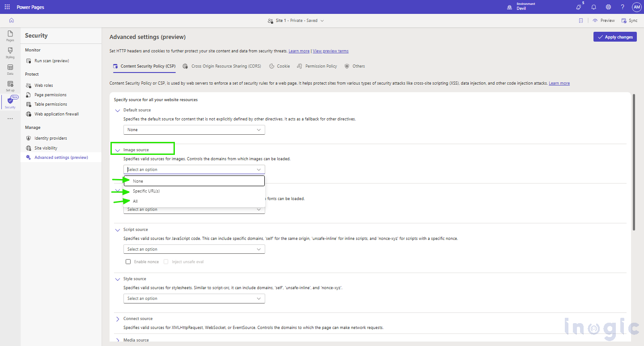This screenshot has width=644, height=346.
Task: Switch to Cross Origin Resource Sharing (CORS) tab
Action: (222, 66)
